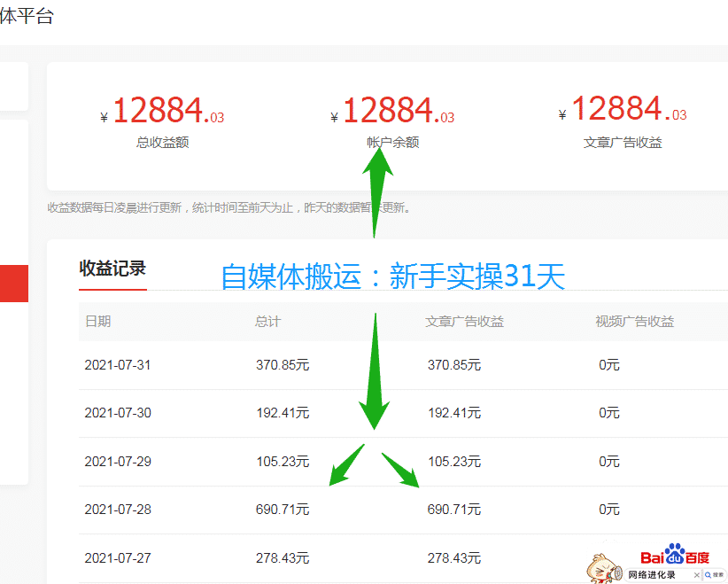Click the 370.85元 article ad revenue cell
Screen dimensions: 728x584
[x=453, y=365]
